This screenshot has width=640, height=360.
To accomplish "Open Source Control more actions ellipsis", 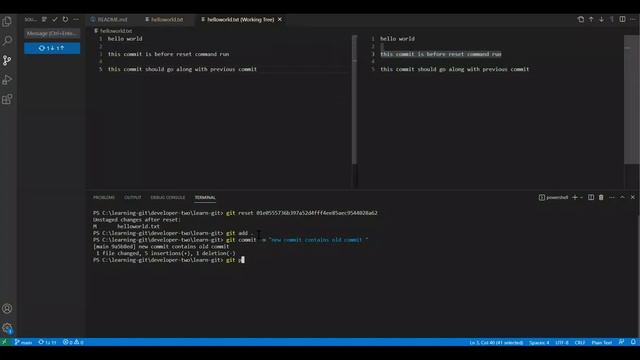I will [76, 19].
